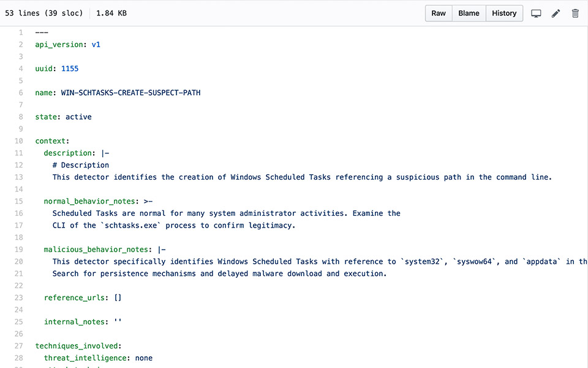The width and height of the screenshot is (588, 368).
Task: Select line number 1
Action: (21, 33)
